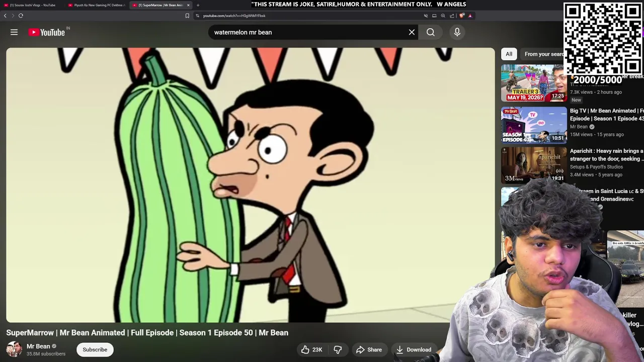Bookmark this page with the bookmark icon
This screenshot has height=362, width=644.
click(187, 16)
